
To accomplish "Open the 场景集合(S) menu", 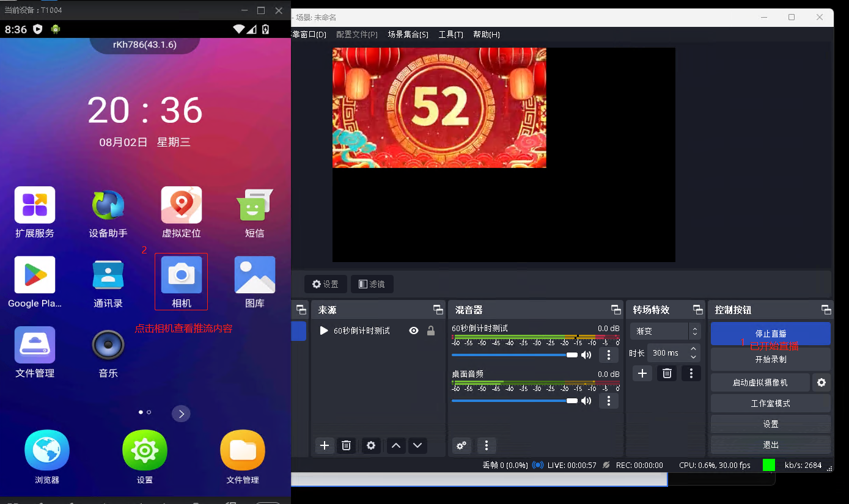I will [408, 34].
